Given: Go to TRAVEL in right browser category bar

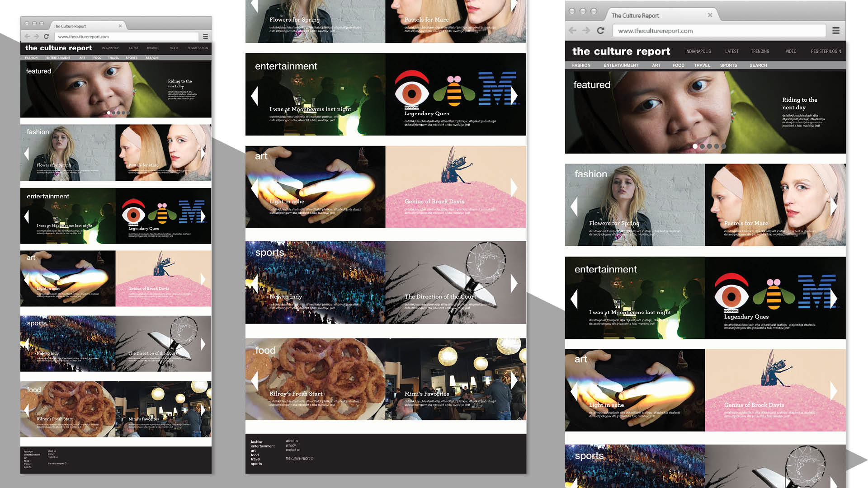Looking at the screenshot, I should pyautogui.click(x=702, y=66).
